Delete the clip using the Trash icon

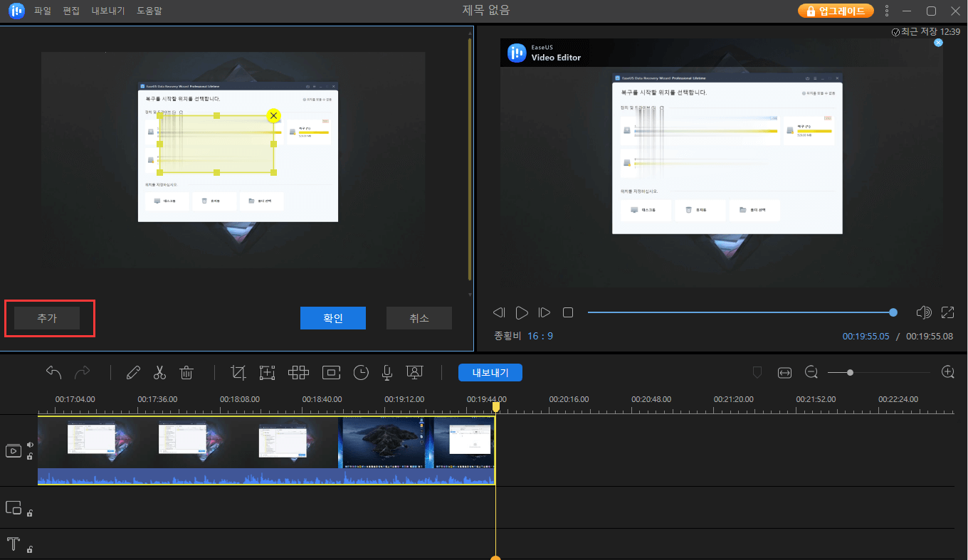pos(186,372)
